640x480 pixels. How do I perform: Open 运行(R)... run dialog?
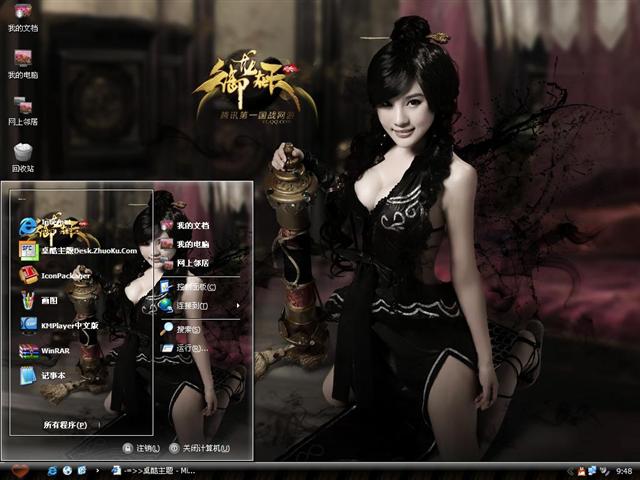coord(184,348)
